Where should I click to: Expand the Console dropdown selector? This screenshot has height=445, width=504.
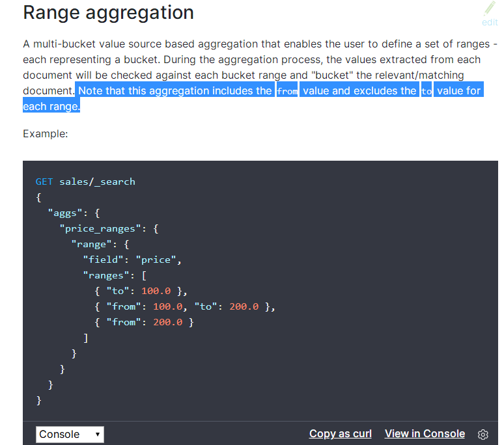click(70, 434)
